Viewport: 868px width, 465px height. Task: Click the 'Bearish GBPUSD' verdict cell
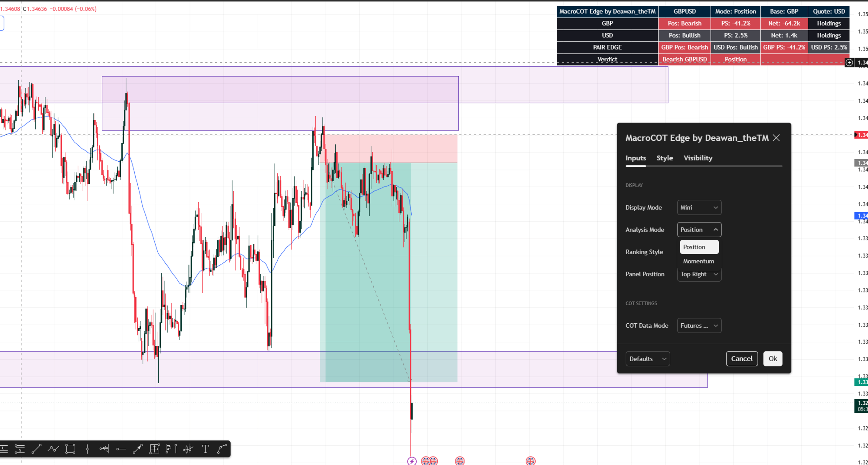pos(685,59)
